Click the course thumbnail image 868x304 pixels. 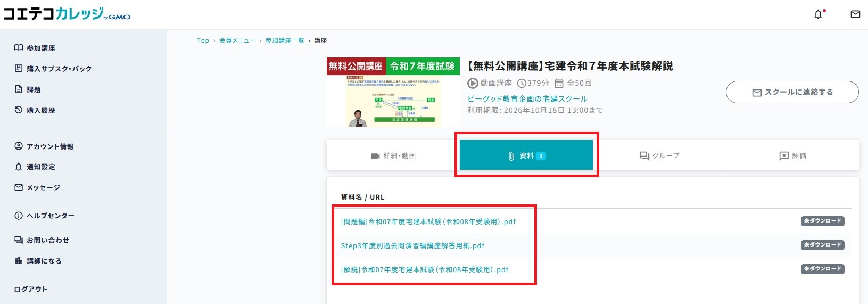click(x=393, y=93)
